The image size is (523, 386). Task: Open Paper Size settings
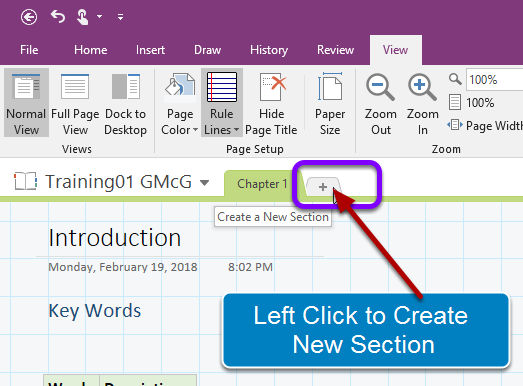[330, 103]
